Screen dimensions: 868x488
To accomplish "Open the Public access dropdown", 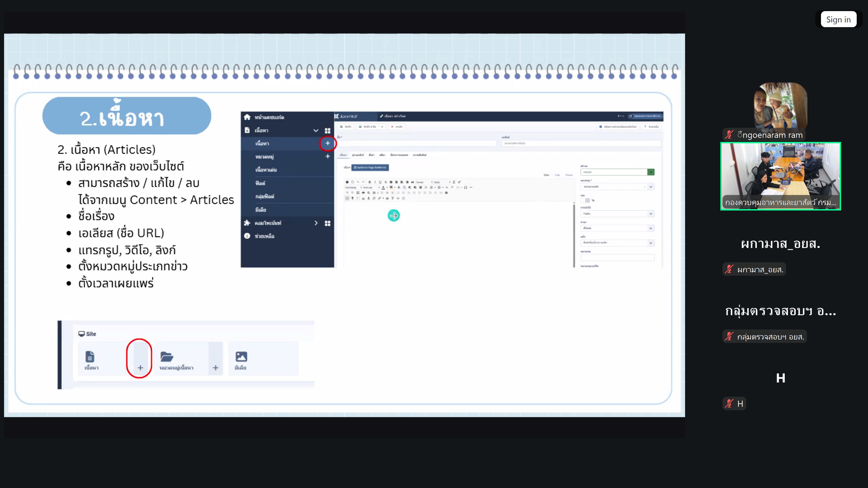I will point(617,214).
